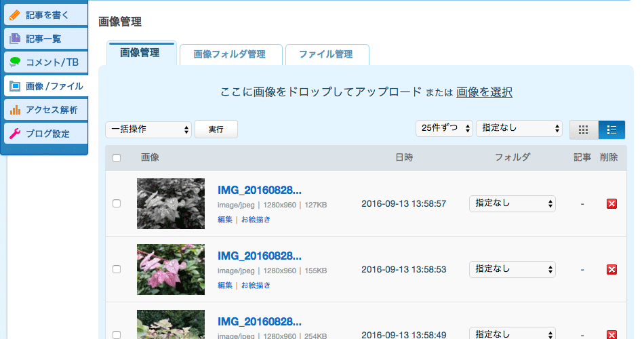Open the IMG_20160828 file link for 254KB image
Viewport: 644px width, 339px height.
pyautogui.click(x=260, y=322)
